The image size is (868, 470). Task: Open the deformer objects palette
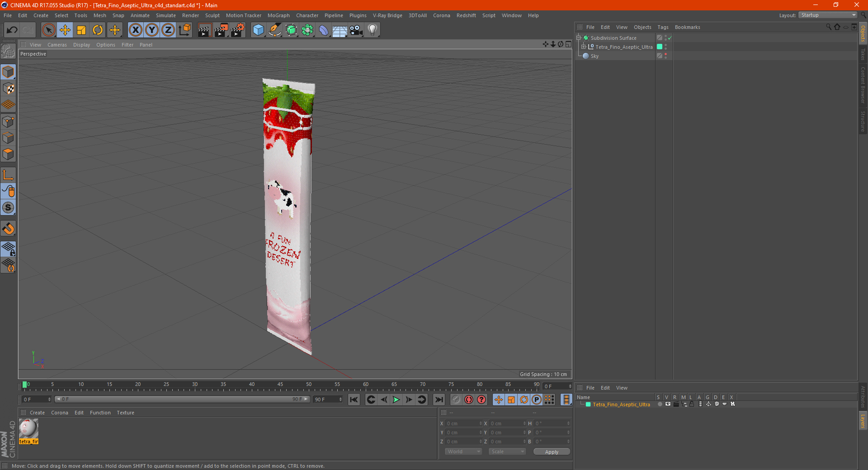[x=324, y=30]
